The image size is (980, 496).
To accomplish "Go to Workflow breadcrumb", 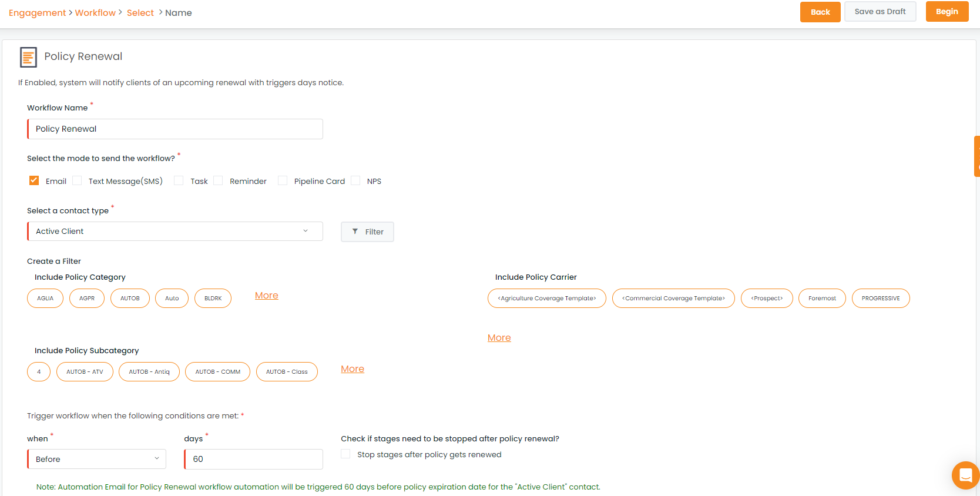I will point(95,13).
